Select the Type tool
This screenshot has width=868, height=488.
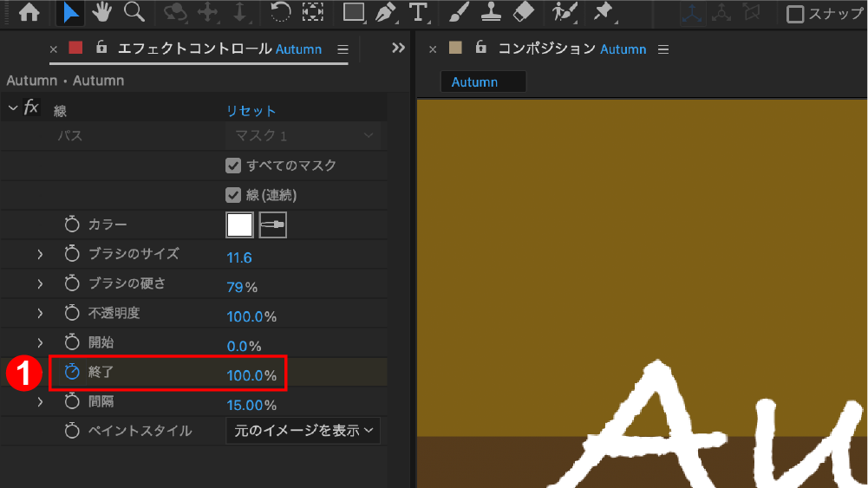point(419,13)
